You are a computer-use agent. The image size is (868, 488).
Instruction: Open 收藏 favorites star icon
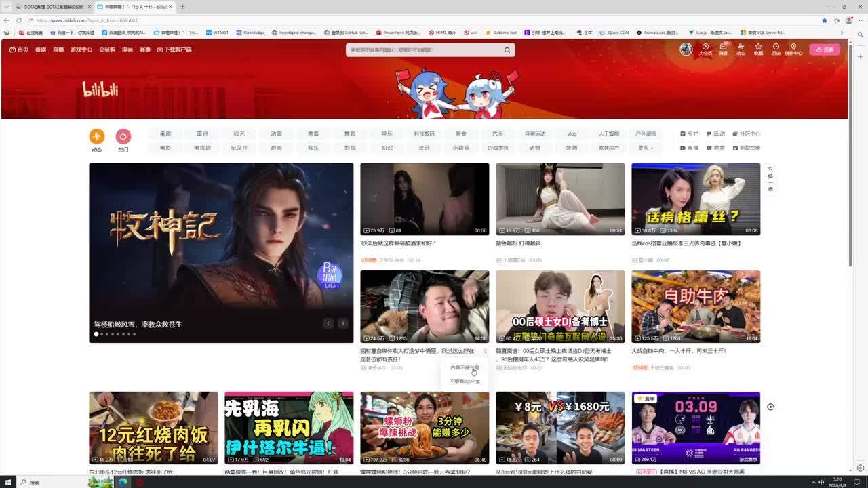(758, 49)
